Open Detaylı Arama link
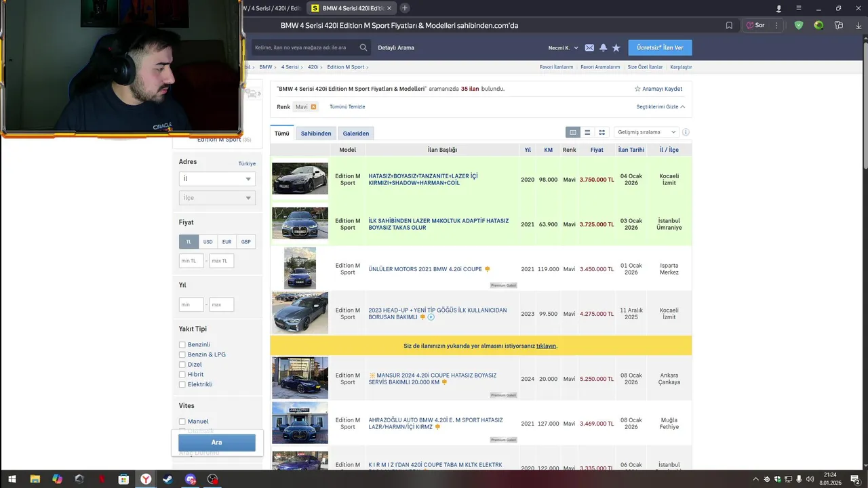 click(396, 47)
